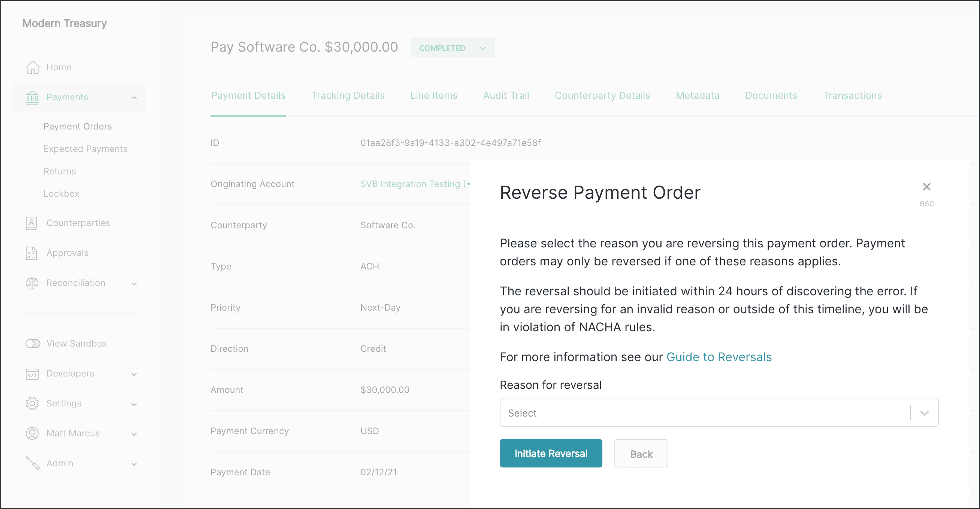Screen dimensions: 980x509
Task: Expand the Reconciliation chevron
Action: [x=134, y=284]
